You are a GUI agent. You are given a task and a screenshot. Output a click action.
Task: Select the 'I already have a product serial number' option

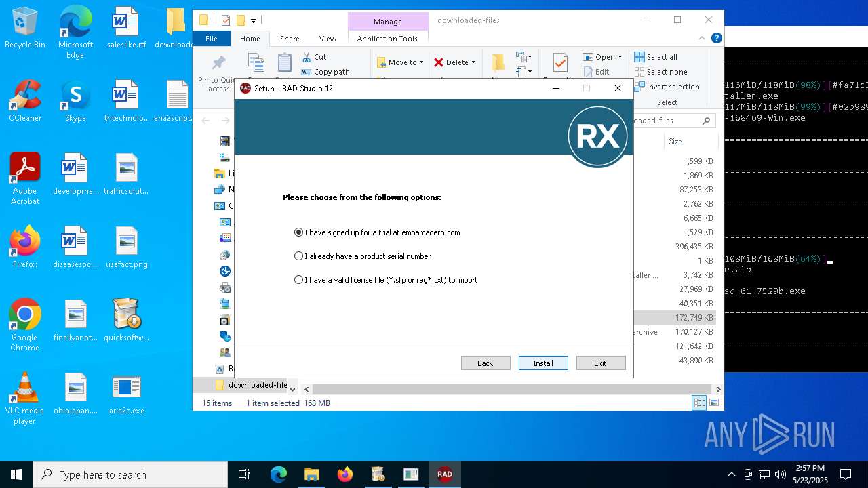[x=363, y=256]
